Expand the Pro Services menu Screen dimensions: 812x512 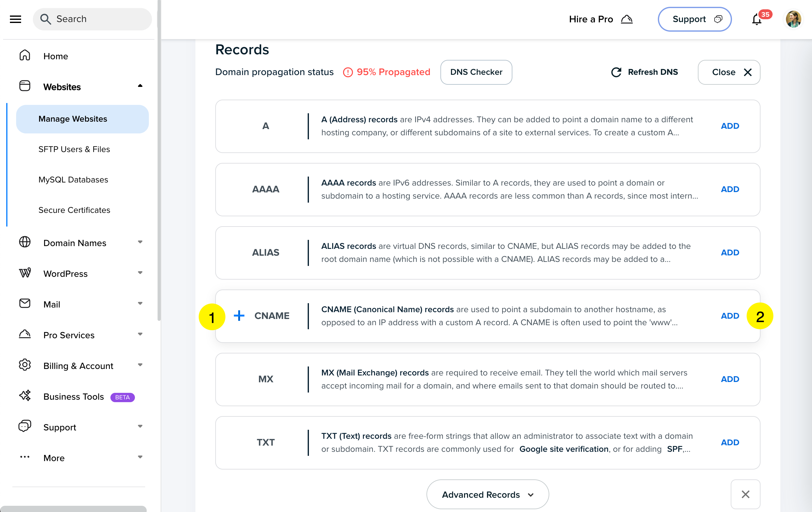point(140,334)
